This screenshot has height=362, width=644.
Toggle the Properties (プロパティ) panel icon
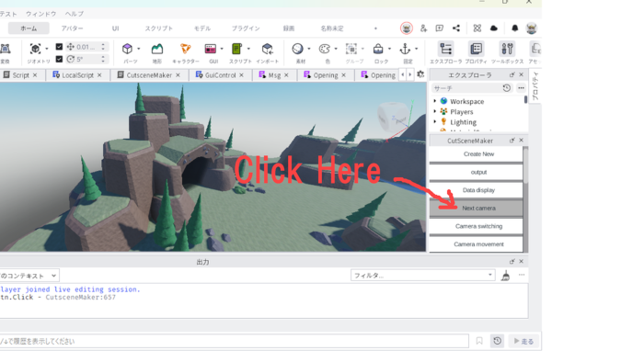(x=476, y=49)
